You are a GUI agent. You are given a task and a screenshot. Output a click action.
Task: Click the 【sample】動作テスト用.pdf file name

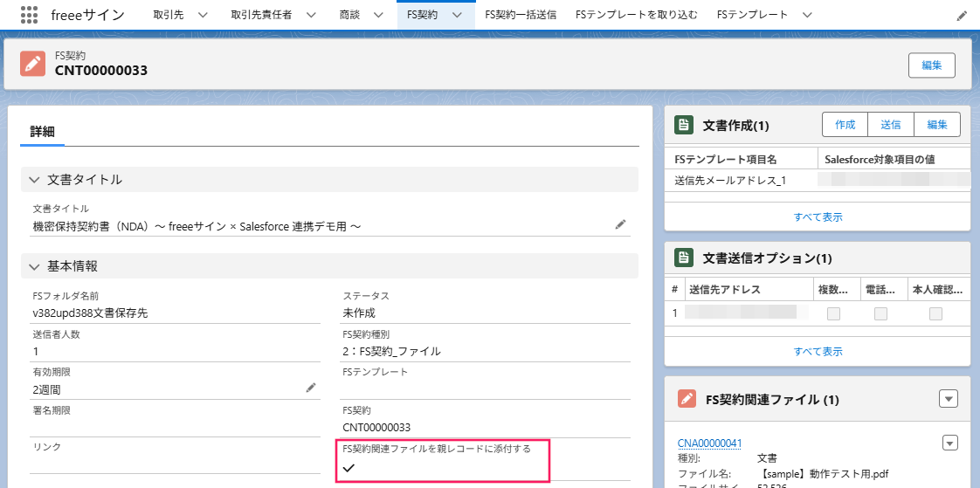pyautogui.click(x=822, y=474)
